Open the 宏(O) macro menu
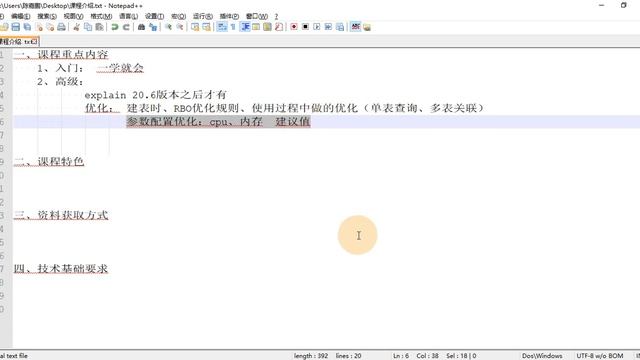The image size is (640, 360). pos(178,16)
